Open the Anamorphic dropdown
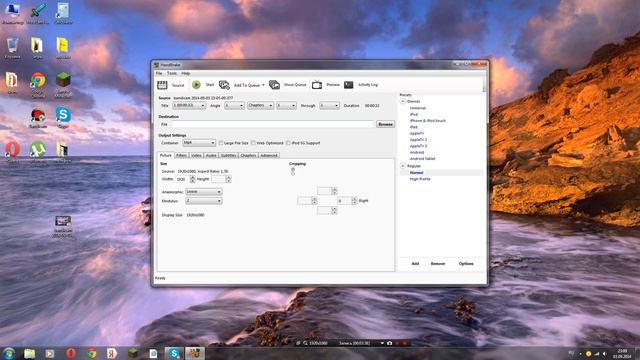Viewport: 640px width, 360px height. pyautogui.click(x=204, y=191)
